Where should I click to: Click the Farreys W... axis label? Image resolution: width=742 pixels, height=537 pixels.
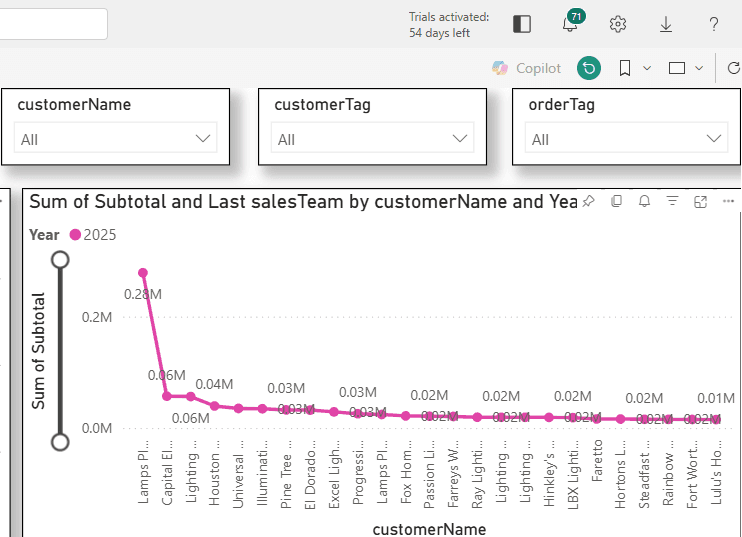(x=453, y=474)
